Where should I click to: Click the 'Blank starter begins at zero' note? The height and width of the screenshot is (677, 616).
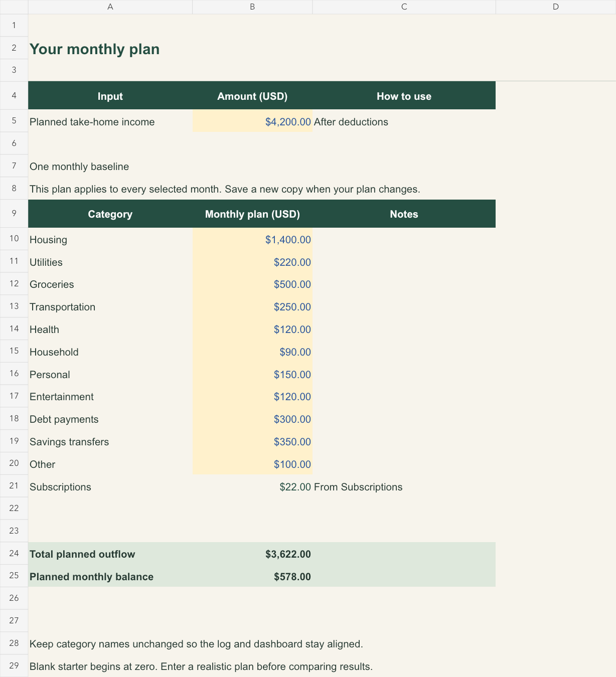tap(201, 666)
